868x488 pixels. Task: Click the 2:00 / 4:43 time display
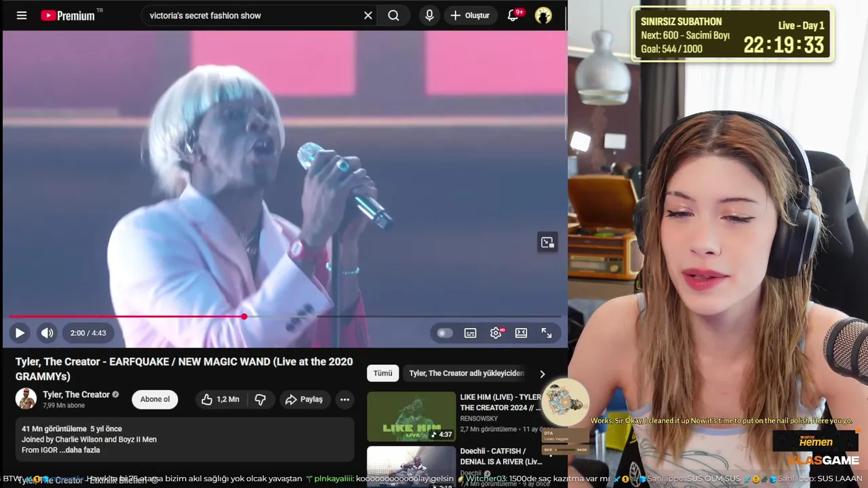click(88, 333)
